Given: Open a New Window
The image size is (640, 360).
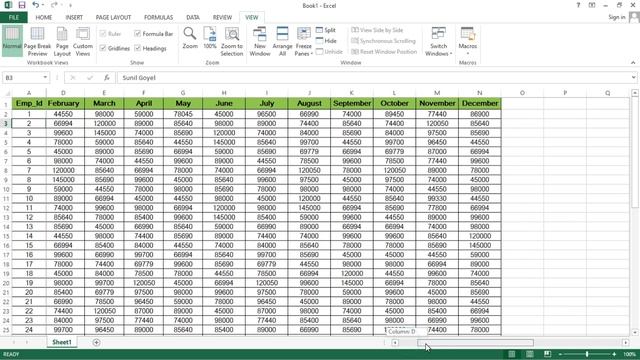Looking at the screenshot, I should coord(260,42).
